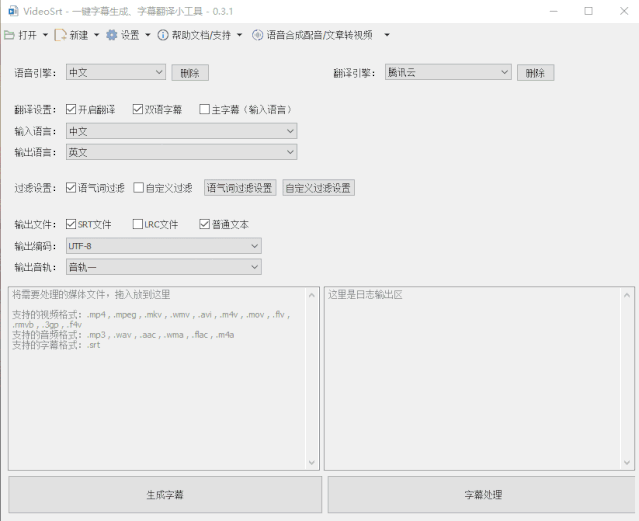
Task: Click log area scrollbar down arrow
Action: 627,462
